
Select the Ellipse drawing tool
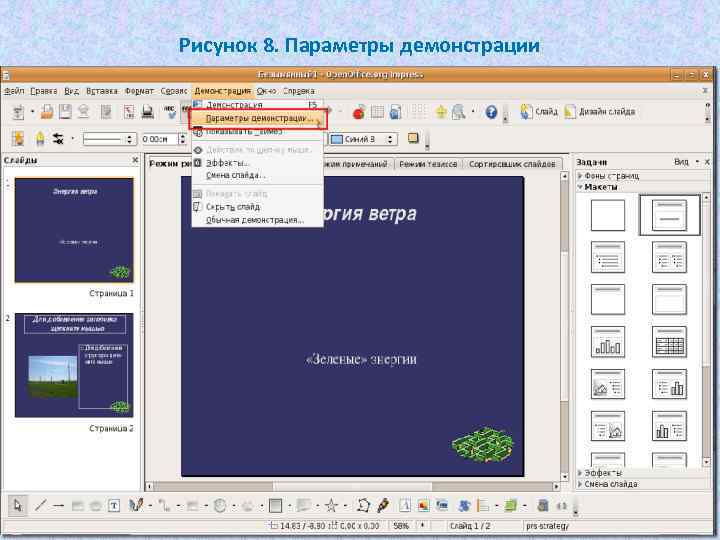point(96,506)
